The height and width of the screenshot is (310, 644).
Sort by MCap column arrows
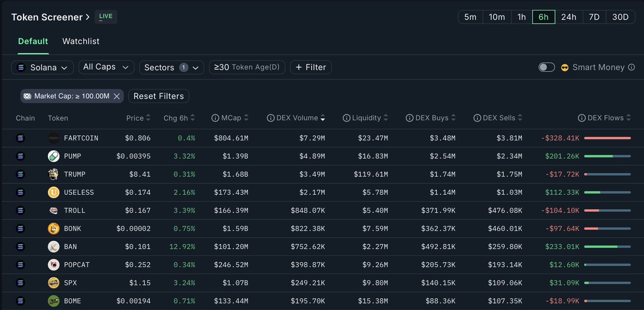[x=246, y=118]
